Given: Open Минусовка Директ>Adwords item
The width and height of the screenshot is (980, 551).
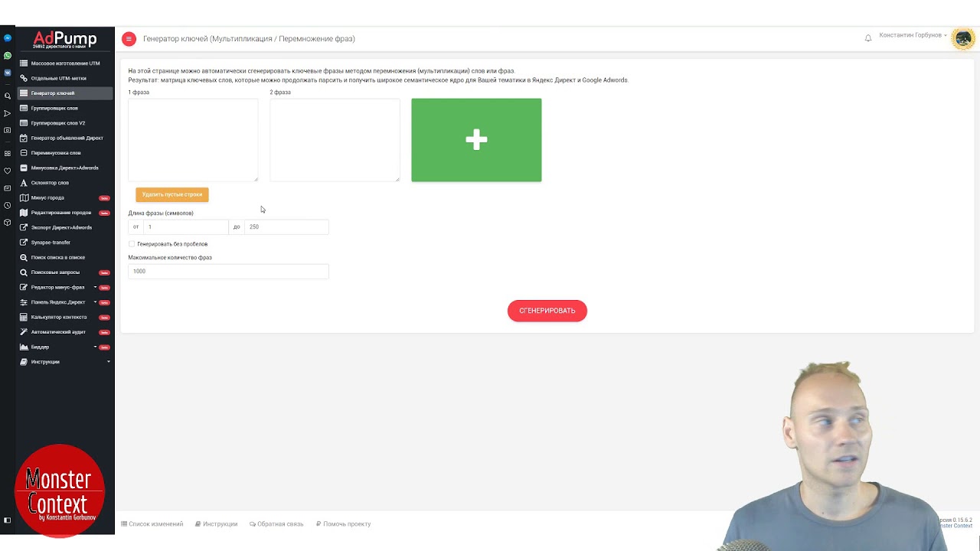Looking at the screenshot, I should 66,168.
